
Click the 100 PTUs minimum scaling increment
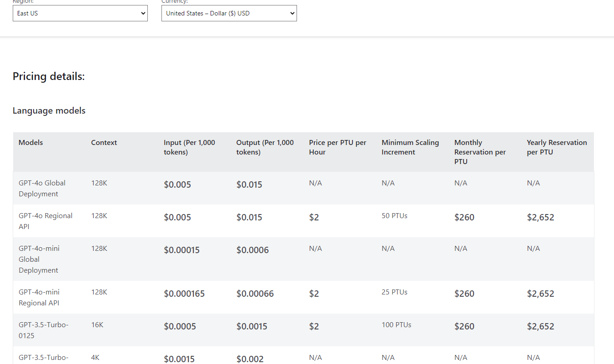396,324
